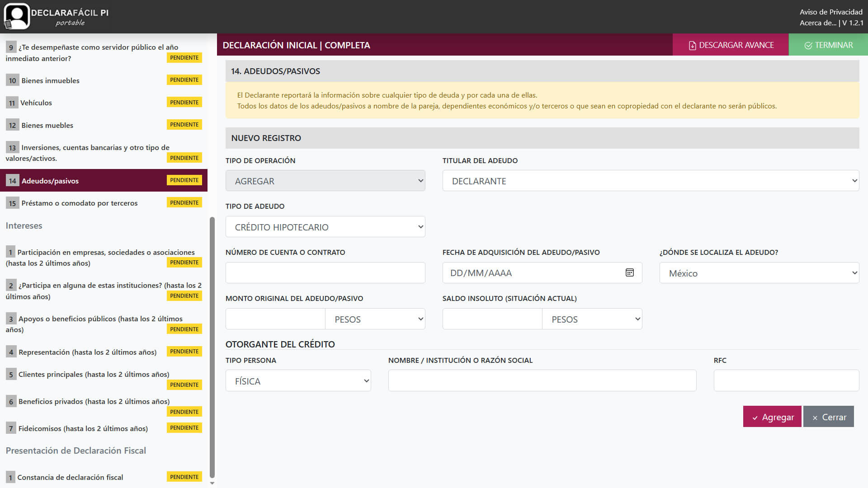
Task: Open the calendar picker for acquisition date
Action: click(x=629, y=272)
